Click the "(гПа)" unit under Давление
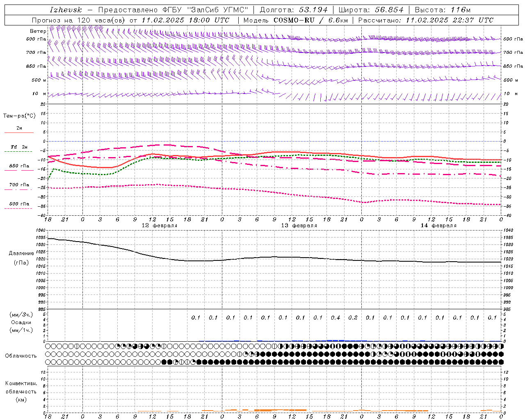Image resolution: width=525 pixels, height=420 pixels. pos(21,262)
